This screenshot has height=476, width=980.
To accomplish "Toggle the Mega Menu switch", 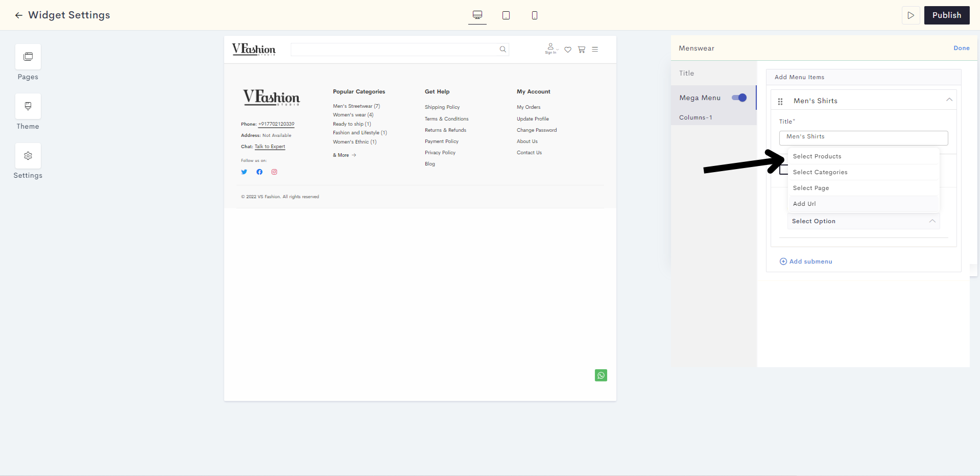I will click(739, 98).
